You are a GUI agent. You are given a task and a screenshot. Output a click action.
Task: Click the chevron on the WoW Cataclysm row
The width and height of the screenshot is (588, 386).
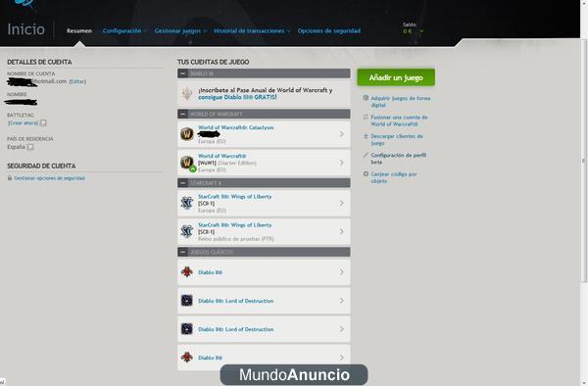click(341, 134)
